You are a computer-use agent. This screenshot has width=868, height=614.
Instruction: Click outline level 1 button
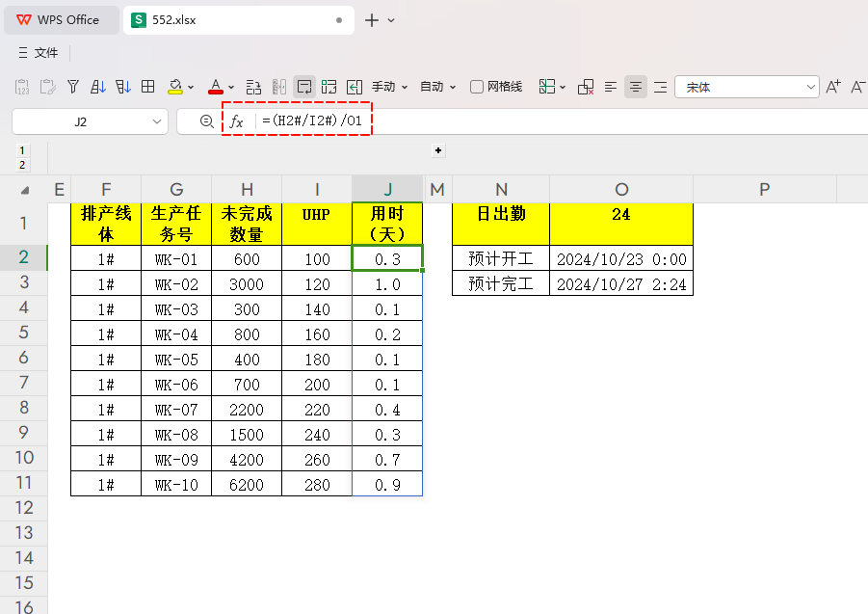(22, 150)
